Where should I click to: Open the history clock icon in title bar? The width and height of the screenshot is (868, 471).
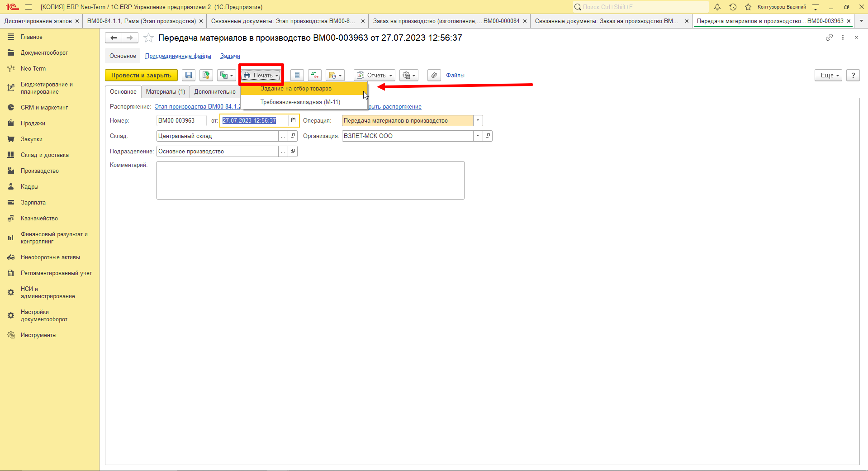coord(733,7)
